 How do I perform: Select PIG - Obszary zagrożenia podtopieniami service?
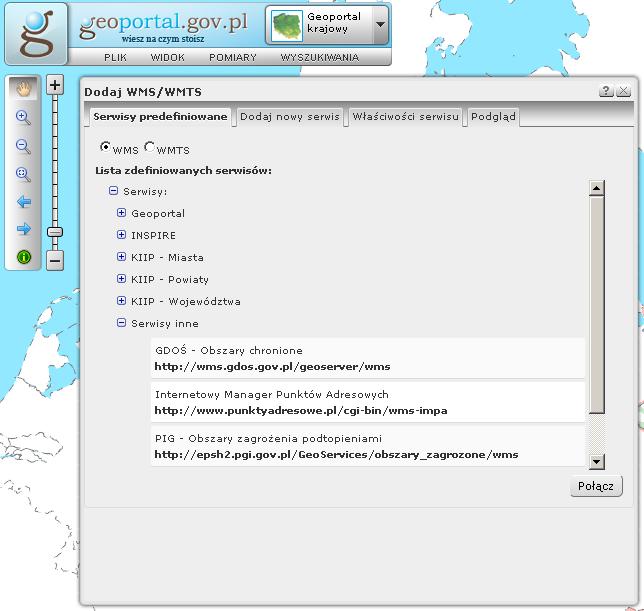(x=368, y=446)
